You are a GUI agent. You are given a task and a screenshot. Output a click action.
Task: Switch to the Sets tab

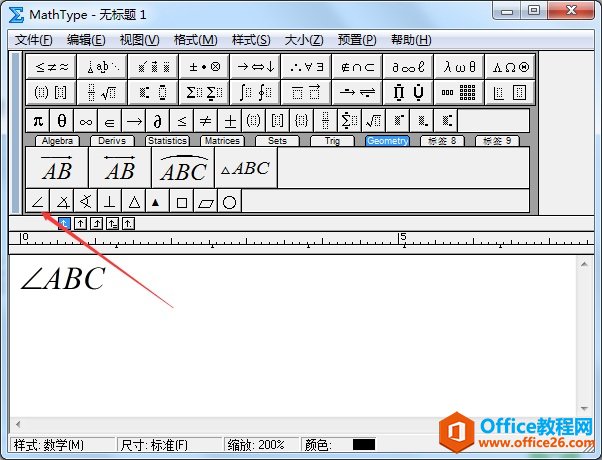click(x=277, y=141)
